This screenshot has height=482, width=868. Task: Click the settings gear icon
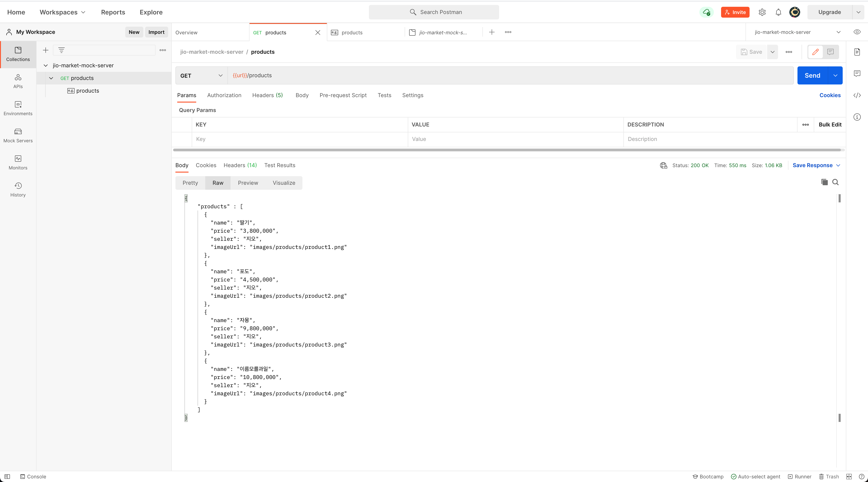pyautogui.click(x=762, y=12)
